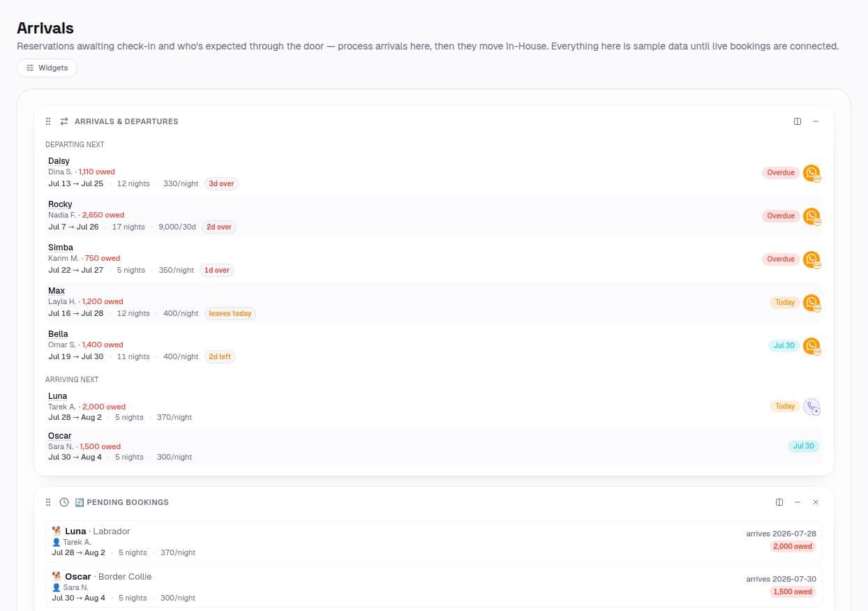Click the Arrivals page heading
Viewport: 868px width, 611px height.
pos(45,29)
